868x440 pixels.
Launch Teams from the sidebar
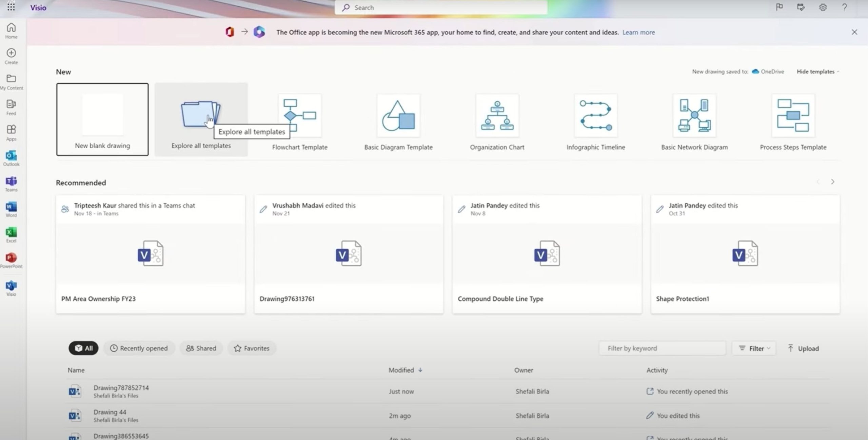(x=11, y=181)
